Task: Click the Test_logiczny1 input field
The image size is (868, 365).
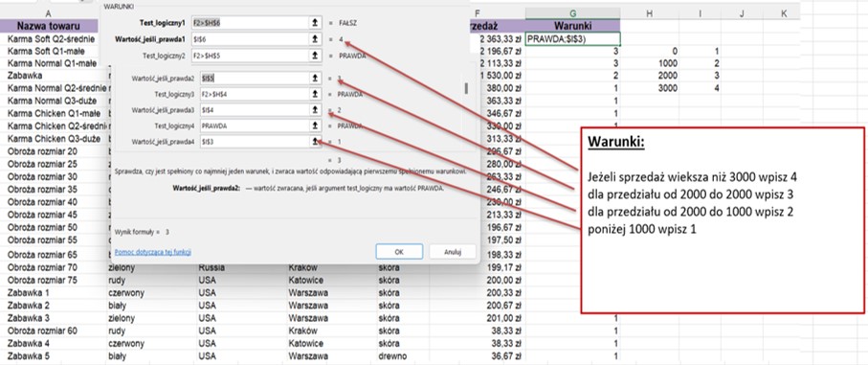Action: [x=250, y=23]
